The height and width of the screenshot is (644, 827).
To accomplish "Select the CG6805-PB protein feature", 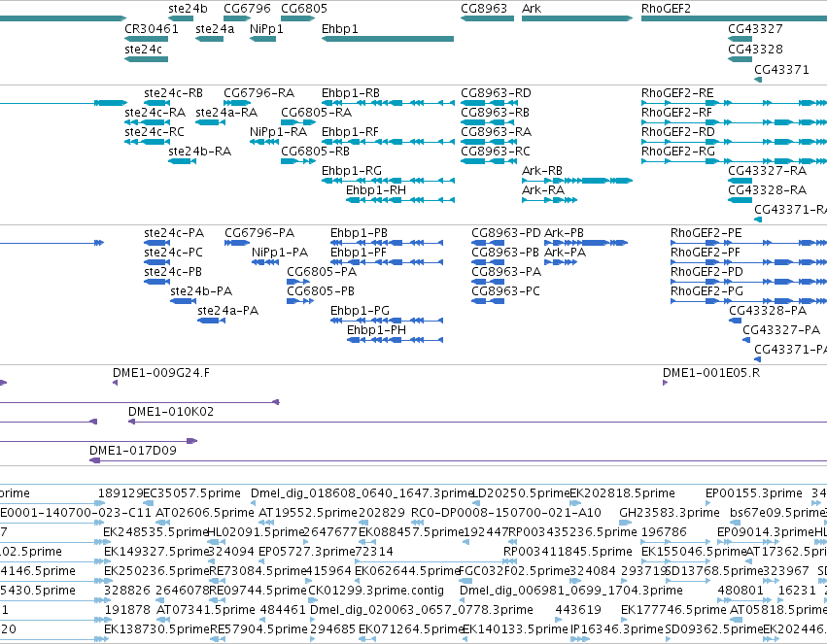I will click(300, 301).
